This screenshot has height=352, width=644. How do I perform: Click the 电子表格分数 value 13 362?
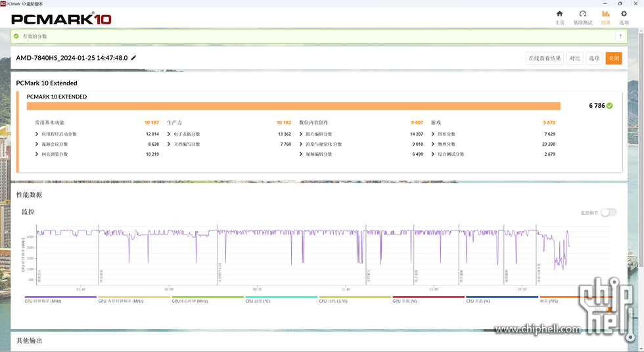(284, 134)
